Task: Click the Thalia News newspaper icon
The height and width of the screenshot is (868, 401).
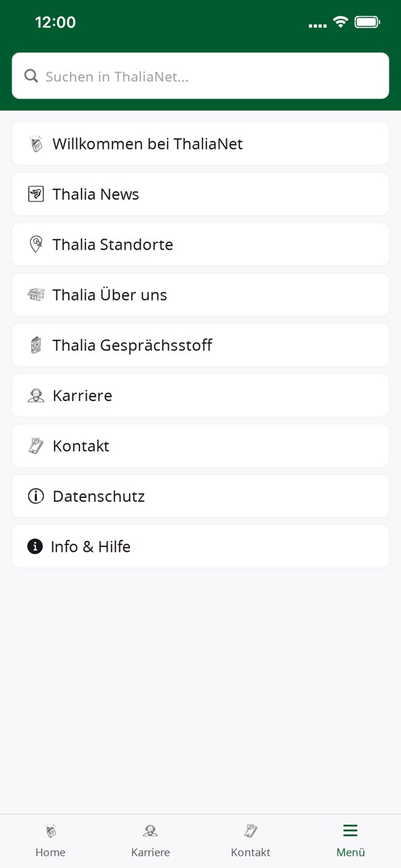Action: (36, 194)
